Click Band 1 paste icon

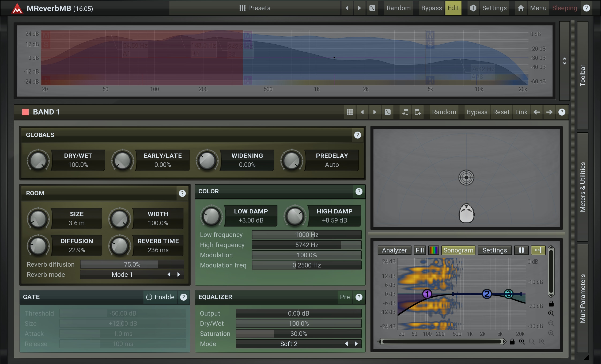coord(418,112)
